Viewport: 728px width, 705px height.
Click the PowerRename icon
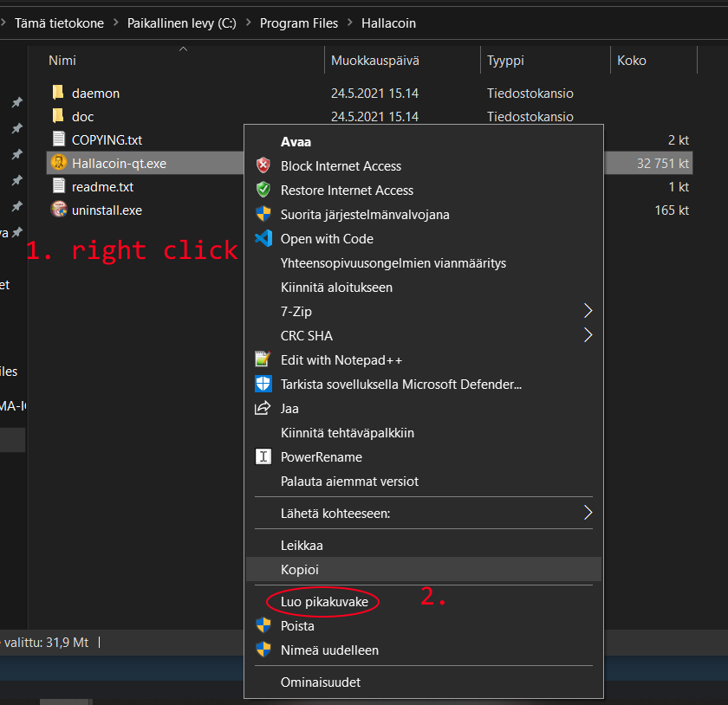(263, 456)
